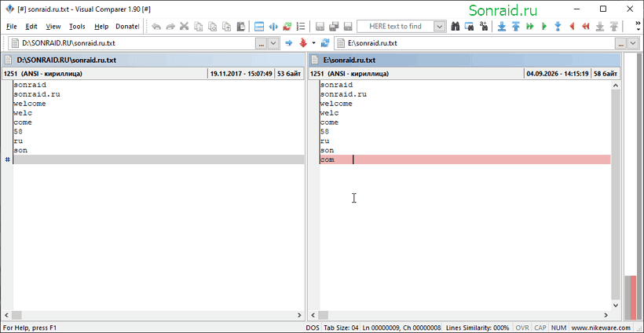644x333 pixels.
Task: Click the red difference marker in overview strip
Action: pyautogui.click(x=633, y=298)
